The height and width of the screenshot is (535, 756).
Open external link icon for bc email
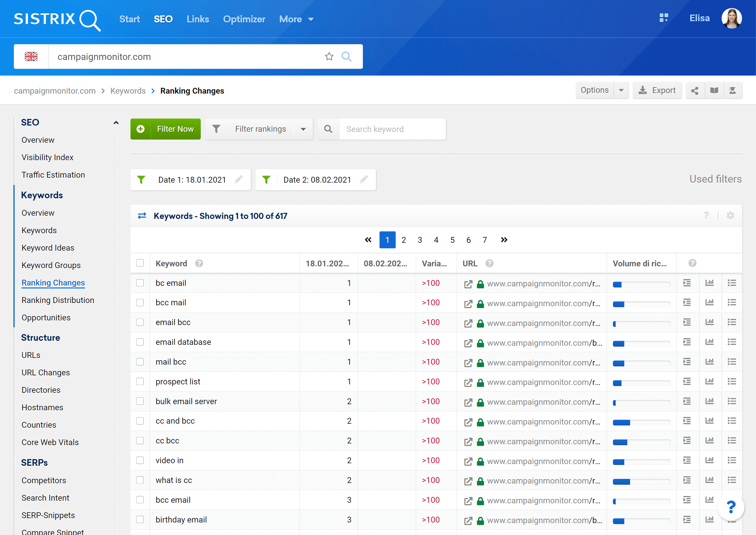pos(468,284)
